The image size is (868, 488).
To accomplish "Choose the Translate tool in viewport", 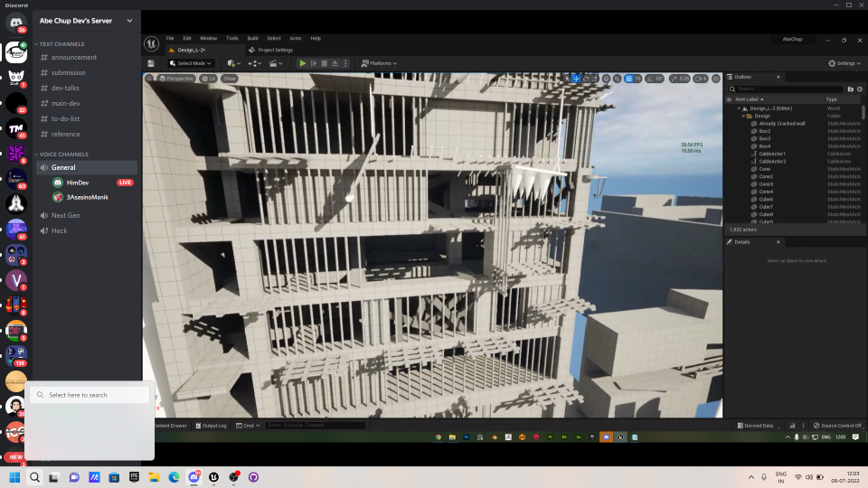I will pyautogui.click(x=576, y=79).
